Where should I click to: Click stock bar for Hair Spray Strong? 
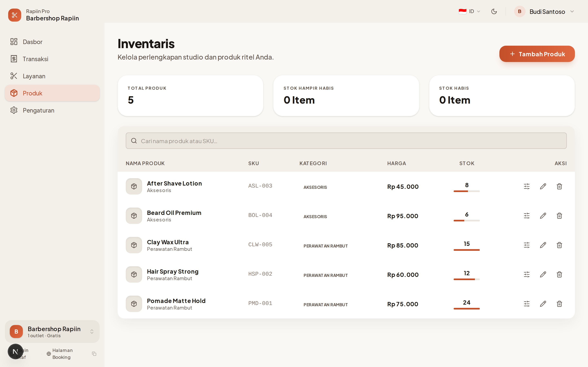click(466, 279)
